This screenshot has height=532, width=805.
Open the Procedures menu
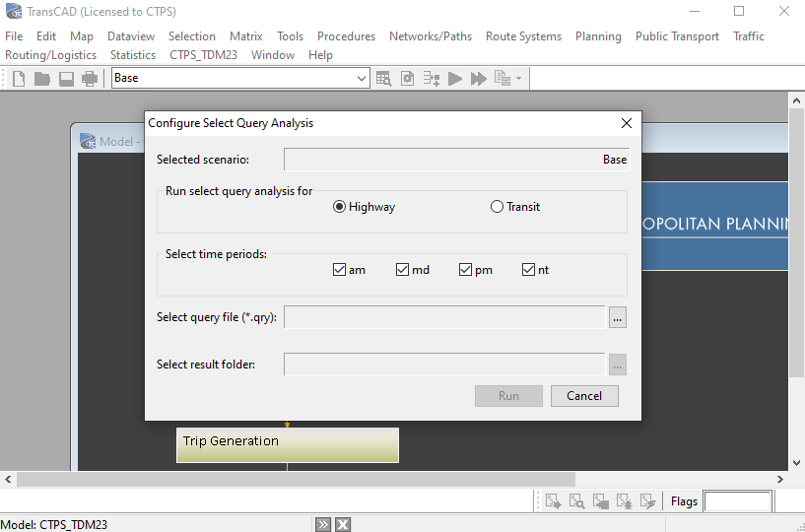[x=346, y=36]
